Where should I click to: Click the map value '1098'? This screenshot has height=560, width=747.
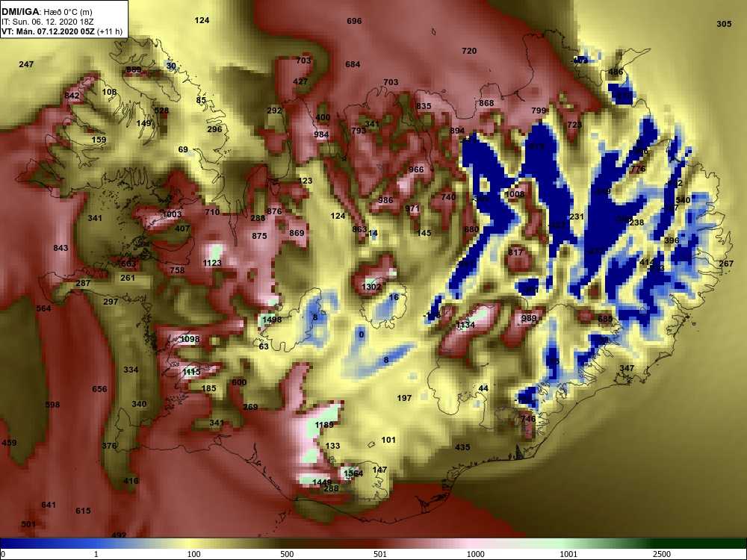pos(190,339)
